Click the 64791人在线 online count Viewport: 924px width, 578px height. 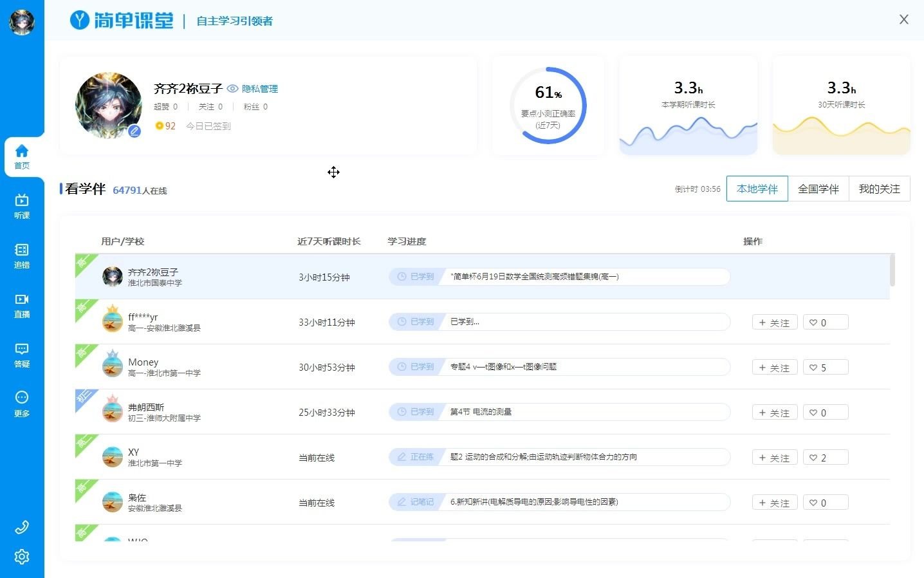pos(140,191)
